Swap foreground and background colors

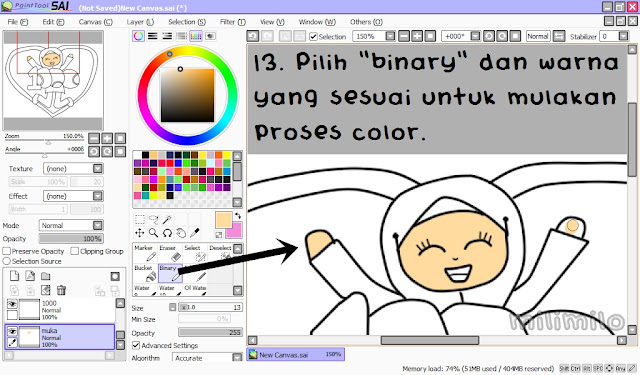coord(238,216)
